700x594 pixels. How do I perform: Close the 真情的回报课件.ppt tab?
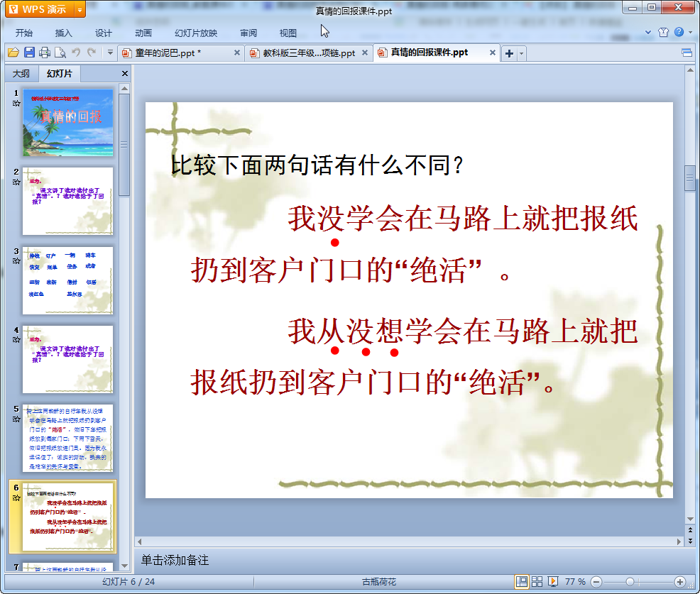point(493,53)
